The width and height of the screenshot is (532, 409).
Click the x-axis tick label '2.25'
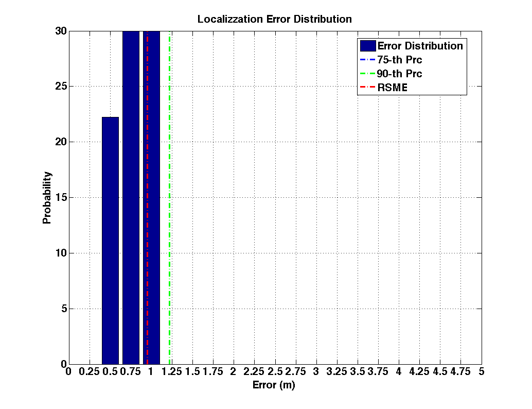254,371
